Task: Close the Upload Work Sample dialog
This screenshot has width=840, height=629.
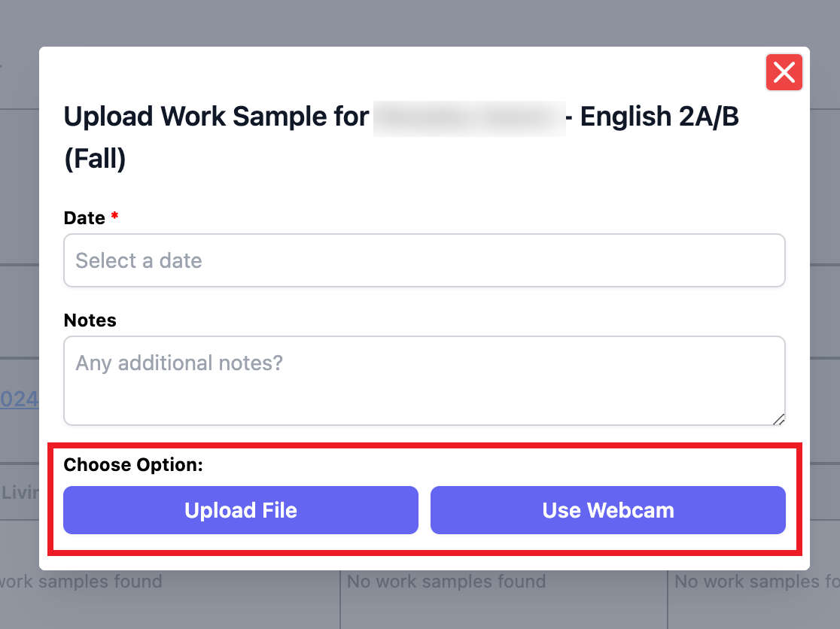Action: [784, 73]
